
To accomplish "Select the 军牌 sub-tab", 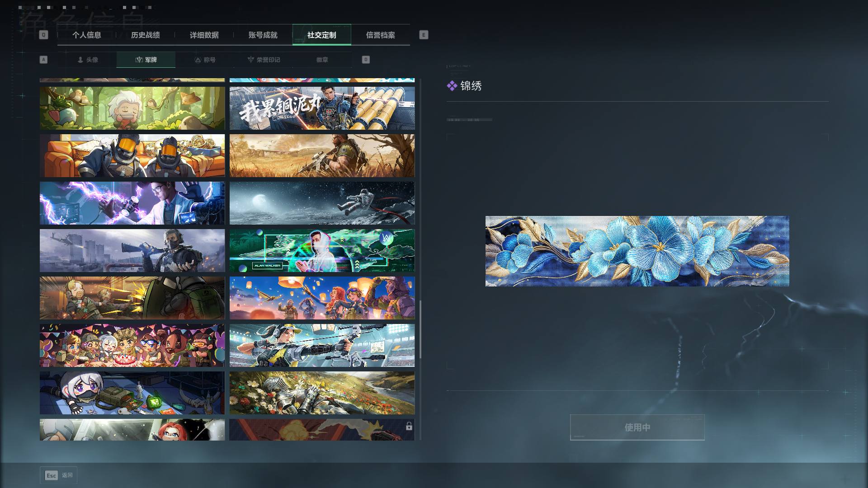I will click(146, 60).
